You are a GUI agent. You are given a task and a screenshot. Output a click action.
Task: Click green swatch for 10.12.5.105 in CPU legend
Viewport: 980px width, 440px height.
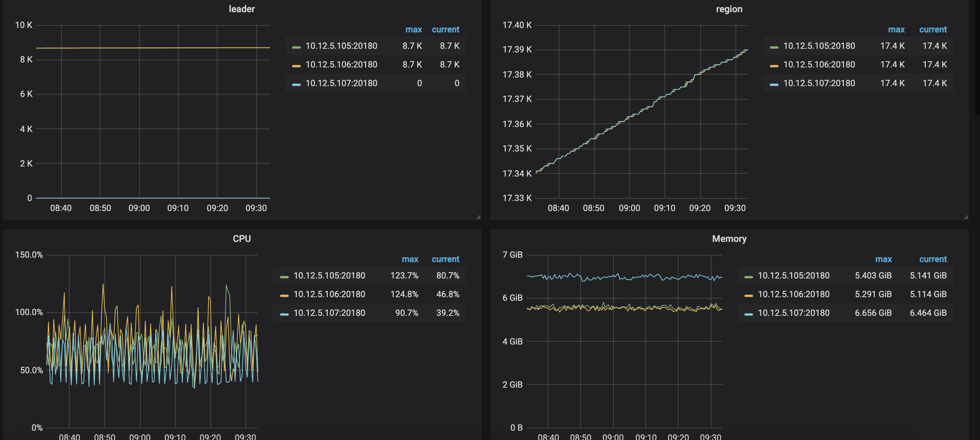284,277
